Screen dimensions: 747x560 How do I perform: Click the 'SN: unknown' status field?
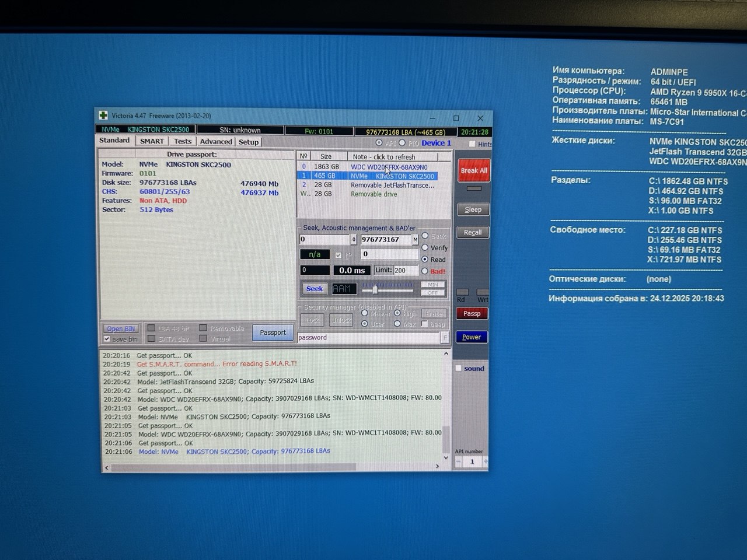[x=240, y=130]
